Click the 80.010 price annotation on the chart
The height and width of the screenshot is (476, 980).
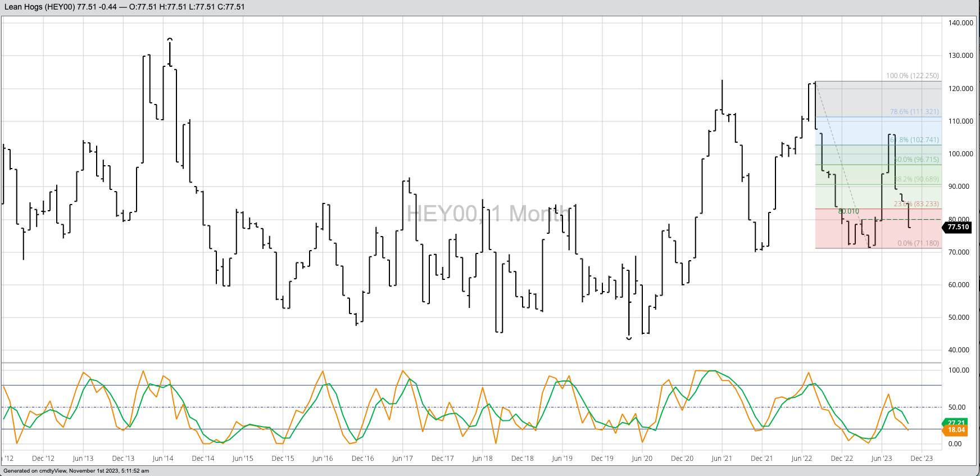point(849,211)
